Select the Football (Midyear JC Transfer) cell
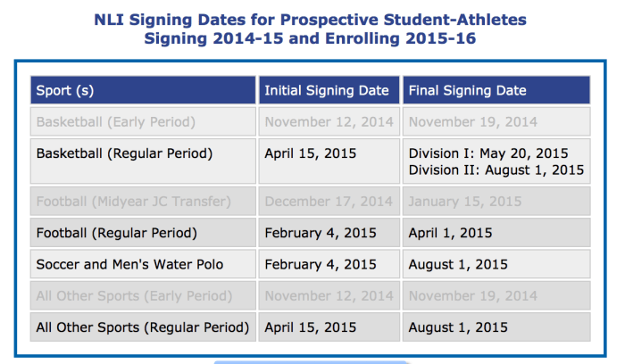The width and height of the screenshot is (625, 364). [x=133, y=202]
